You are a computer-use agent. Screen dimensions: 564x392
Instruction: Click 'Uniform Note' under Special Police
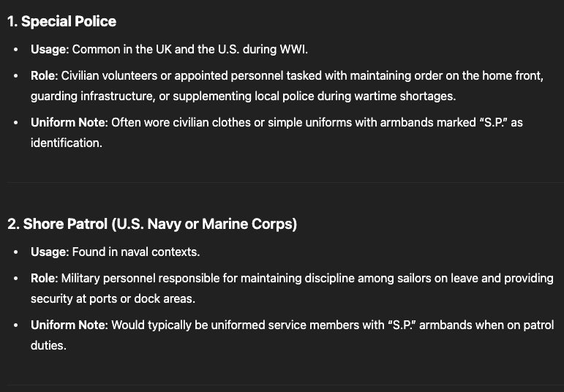point(69,122)
